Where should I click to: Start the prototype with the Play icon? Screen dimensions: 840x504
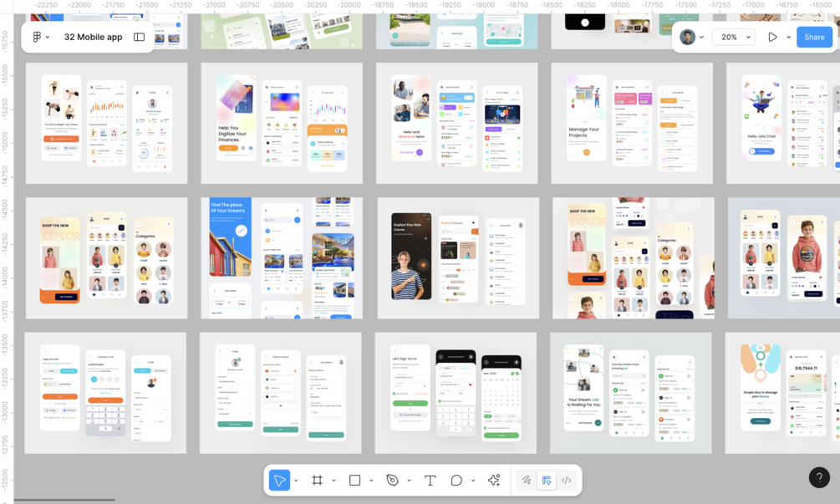click(772, 37)
